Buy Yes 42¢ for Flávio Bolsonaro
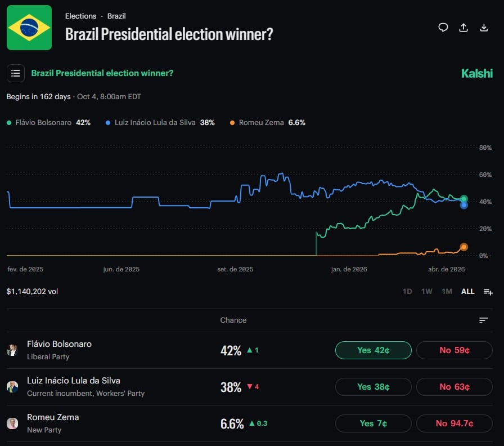The image size is (504, 446). (373, 350)
